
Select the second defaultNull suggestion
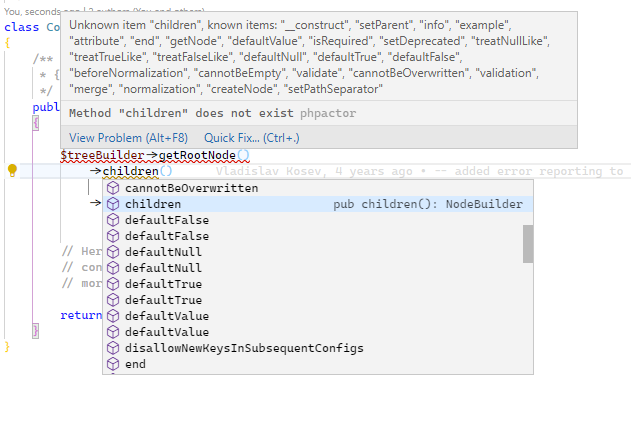point(318,268)
